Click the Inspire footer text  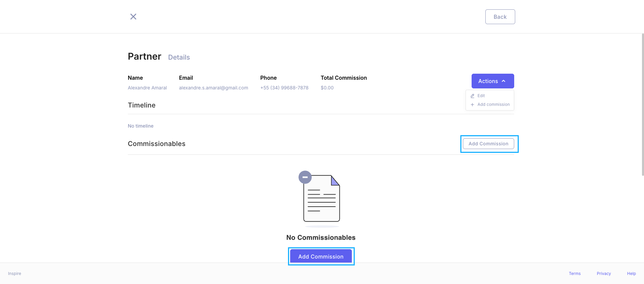pyautogui.click(x=14, y=274)
